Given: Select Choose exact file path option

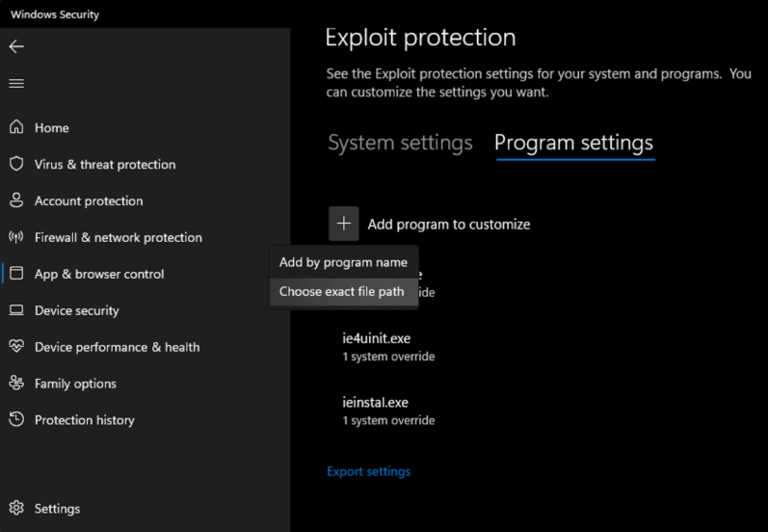Looking at the screenshot, I should (x=342, y=291).
